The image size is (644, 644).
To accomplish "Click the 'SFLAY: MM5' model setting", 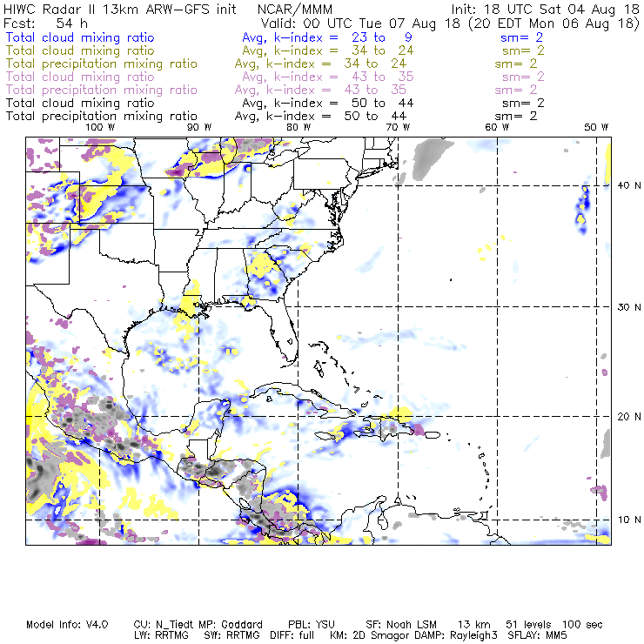I will click(x=537, y=635).
